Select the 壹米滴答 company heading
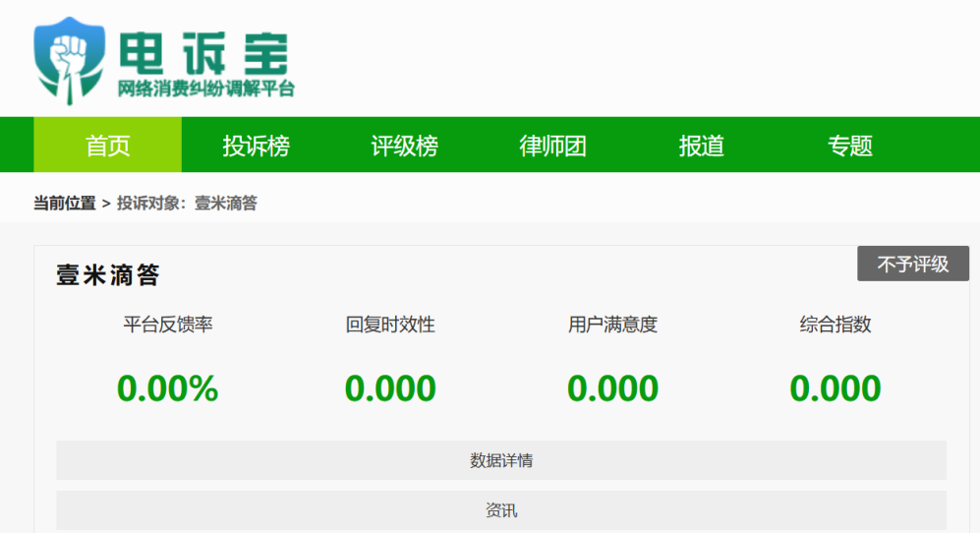The width and height of the screenshot is (980, 533). click(x=108, y=274)
